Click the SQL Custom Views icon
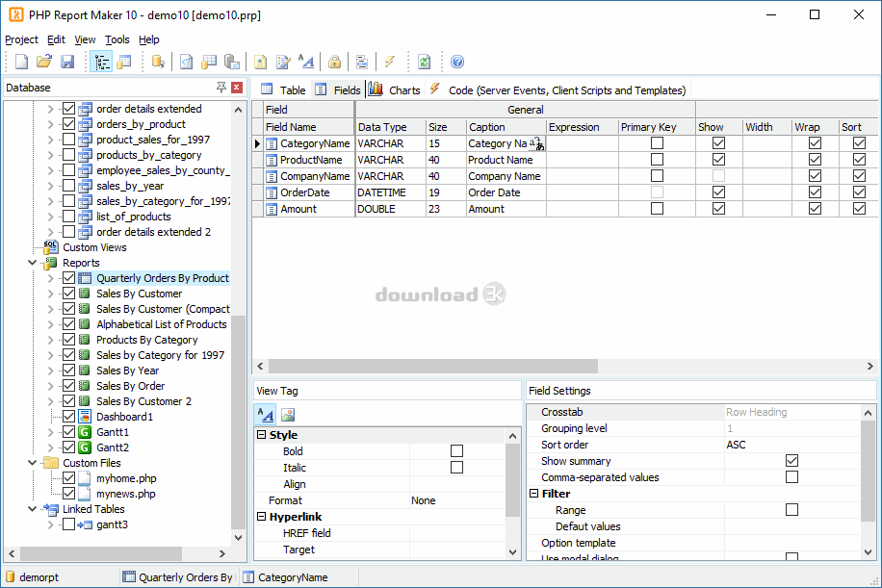 pos(51,246)
